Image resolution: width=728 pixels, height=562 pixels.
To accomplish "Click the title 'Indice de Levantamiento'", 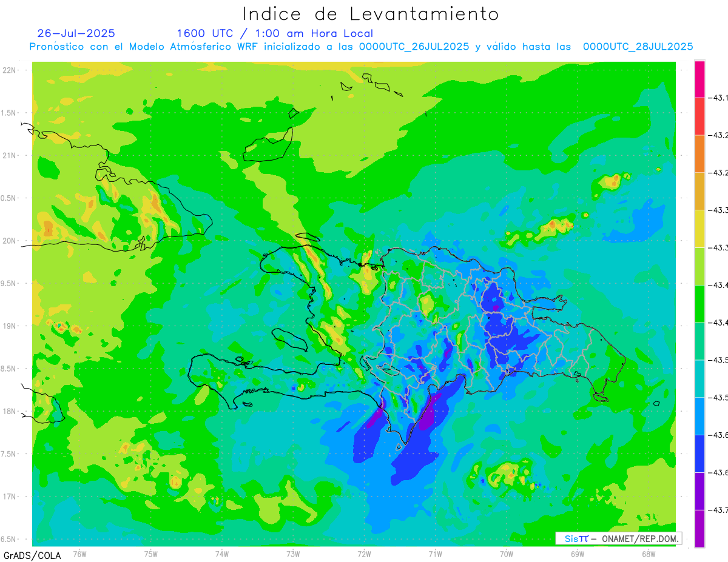I will click(x=371, y=14).
